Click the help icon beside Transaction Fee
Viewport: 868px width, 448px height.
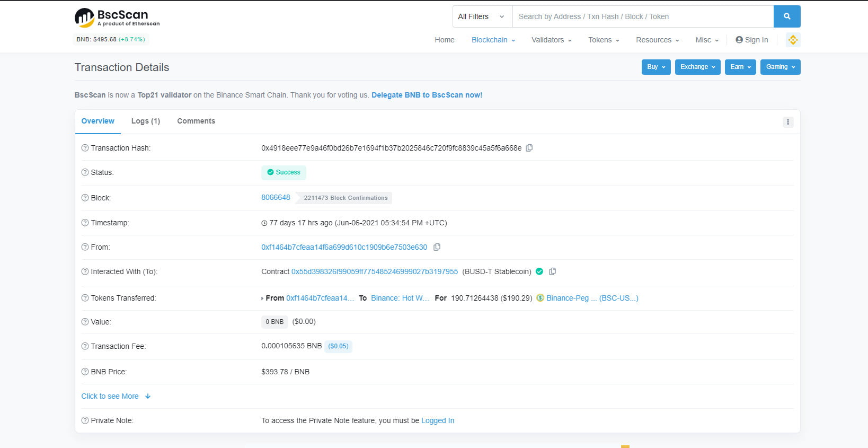point(85,346)
